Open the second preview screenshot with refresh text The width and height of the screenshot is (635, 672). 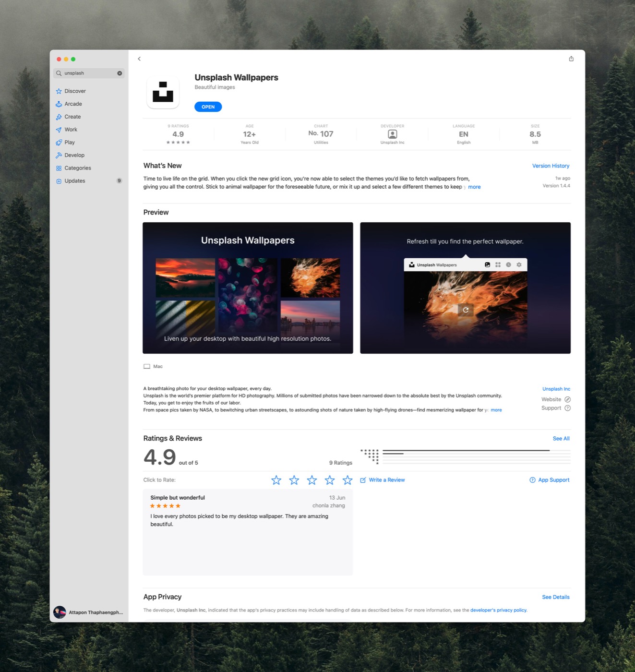[465, 288]
